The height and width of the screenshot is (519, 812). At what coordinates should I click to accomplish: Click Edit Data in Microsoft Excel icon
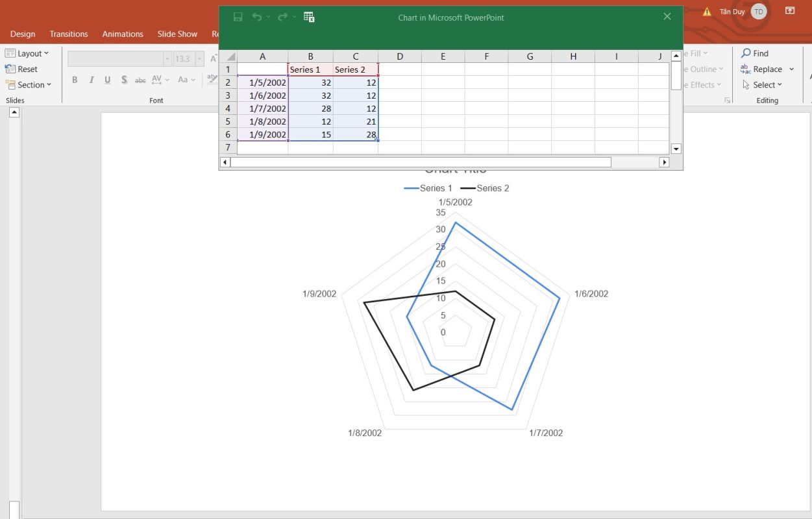309,18
